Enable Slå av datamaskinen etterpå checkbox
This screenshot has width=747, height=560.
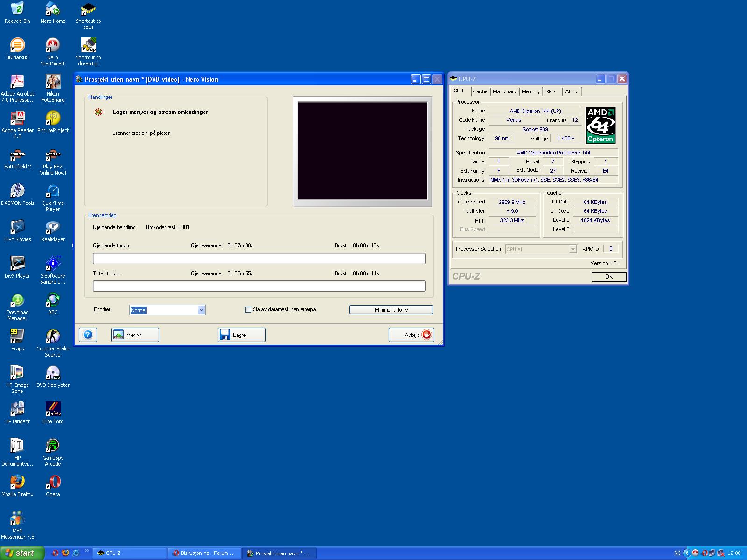pos(248,309)
